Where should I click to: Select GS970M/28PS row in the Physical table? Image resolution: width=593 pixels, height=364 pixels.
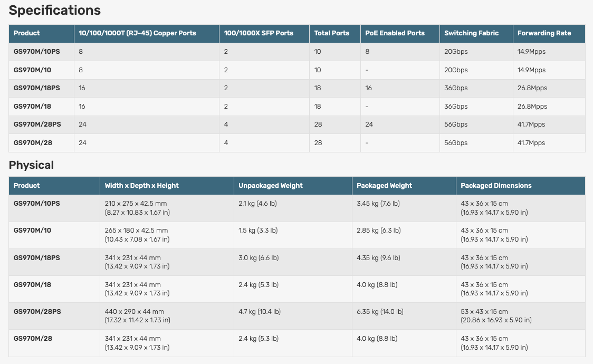297,316
